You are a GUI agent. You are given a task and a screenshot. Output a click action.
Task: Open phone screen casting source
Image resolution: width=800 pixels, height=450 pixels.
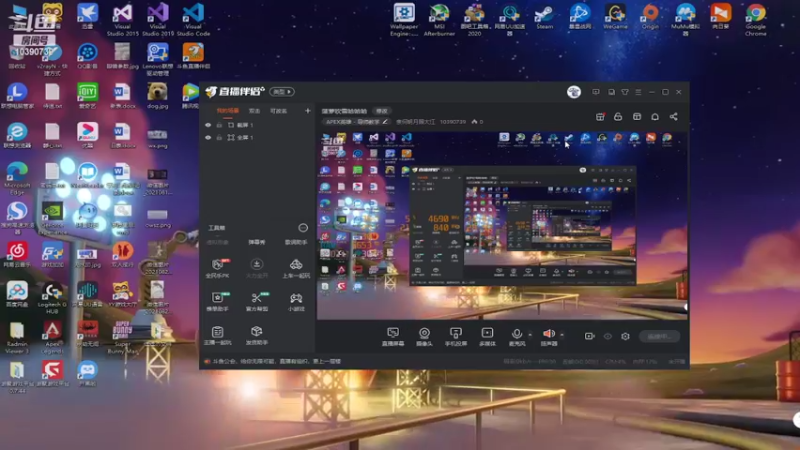[456, 337]
